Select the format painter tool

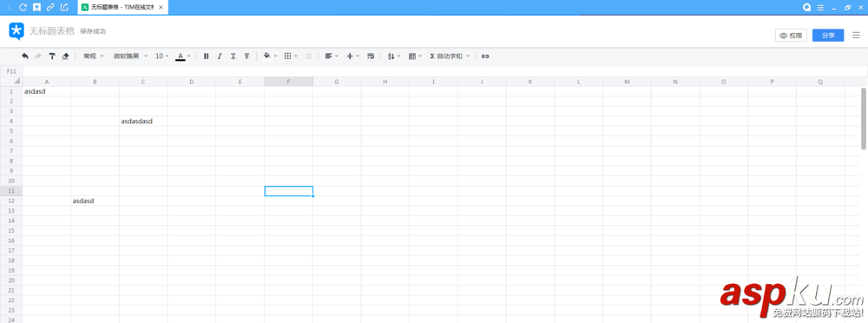pos(52,56)
